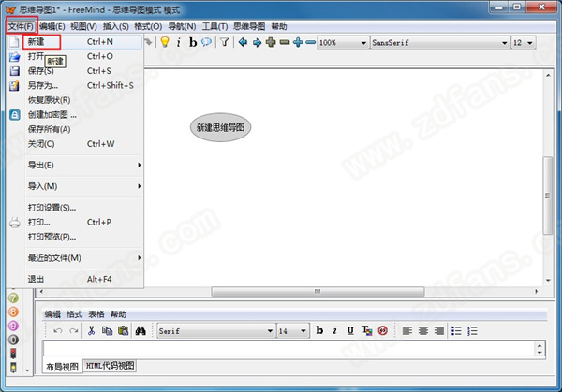
Task: Open the font size 12 dropdown
Action: [x=524, y=43]
